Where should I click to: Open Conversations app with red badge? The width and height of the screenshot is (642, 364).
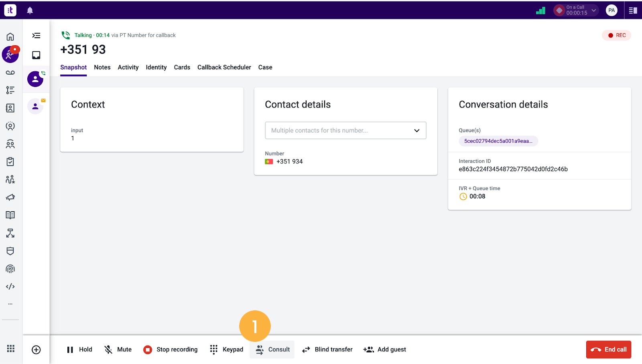10,55
